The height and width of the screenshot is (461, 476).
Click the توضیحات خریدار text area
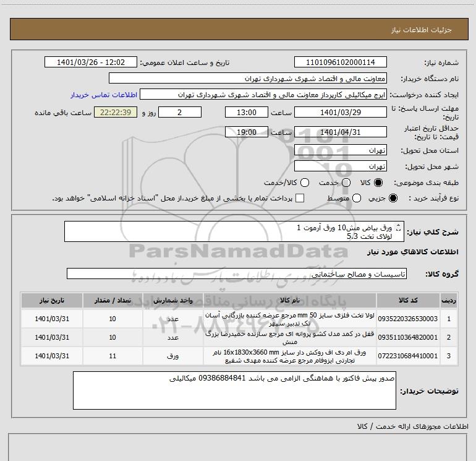pos(234,390)
